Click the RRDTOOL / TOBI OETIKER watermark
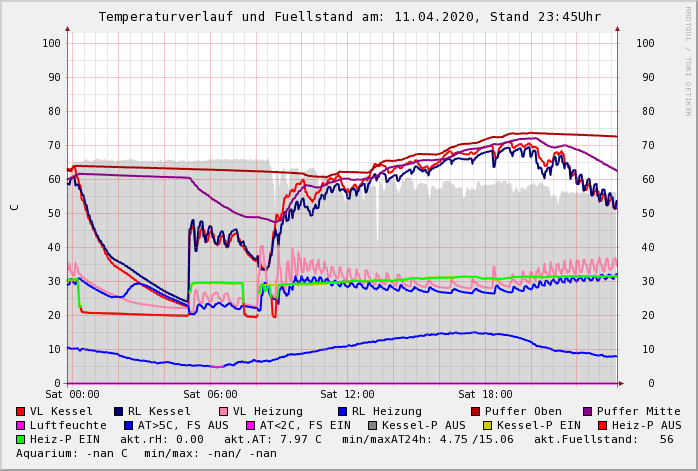 click(x=688, y=60)
